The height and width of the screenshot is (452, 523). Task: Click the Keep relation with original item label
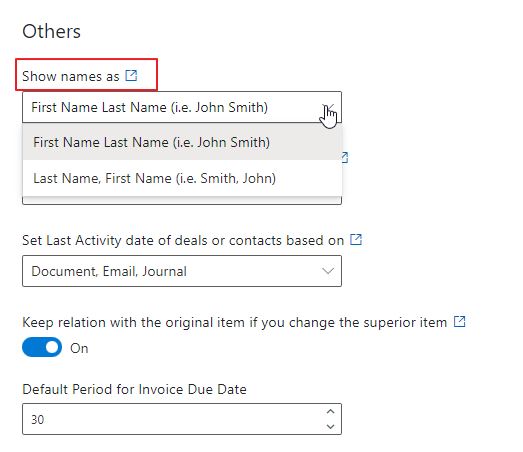(x=234, y=322)
